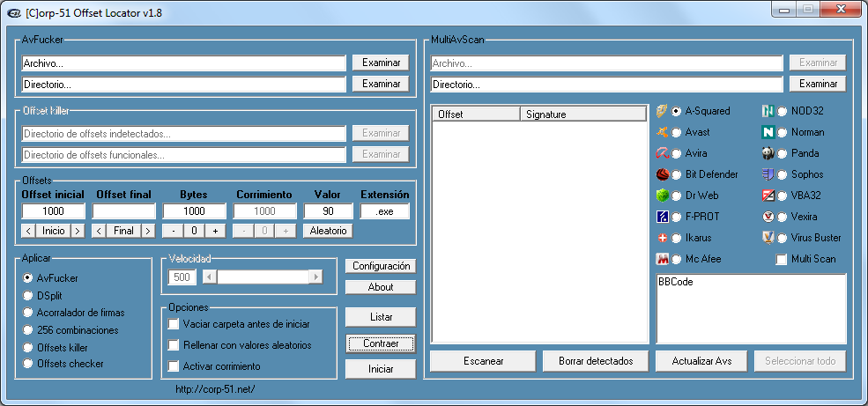Image resolution: width=868 pixels, height=406 pixels.
Task: Click the NOD32 logo icon
Action: (x=768, y=111)
